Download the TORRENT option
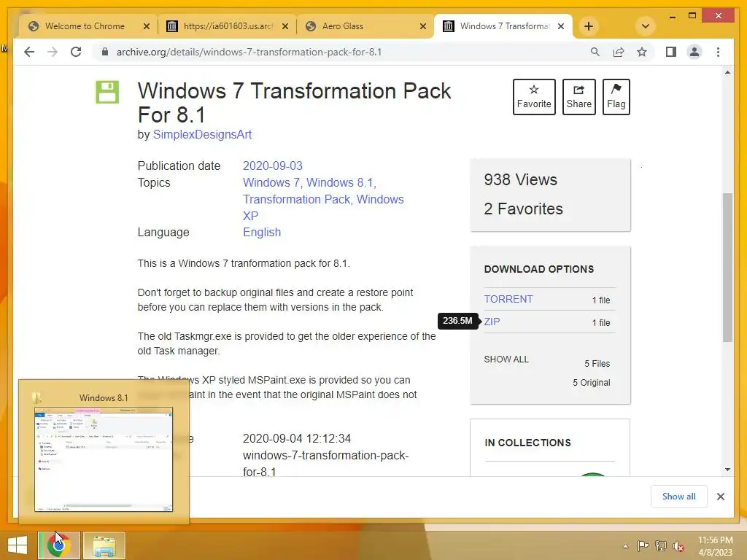This screenshot has height=560, width=747. tap(508, 299)
